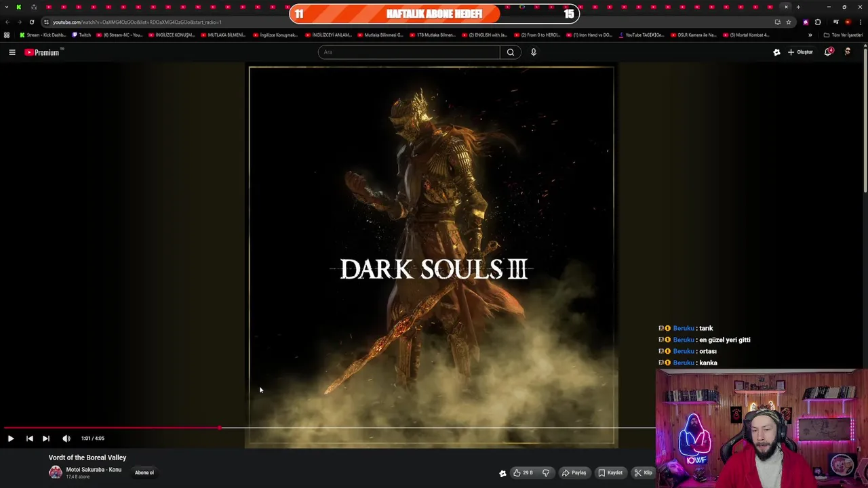Open DSLR Kamera ile Na... bookmark
868x488 pixels.
coord(694,35)
